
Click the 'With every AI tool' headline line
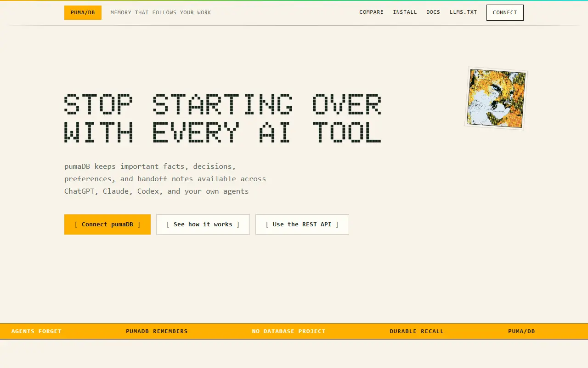tap(222, 132)
